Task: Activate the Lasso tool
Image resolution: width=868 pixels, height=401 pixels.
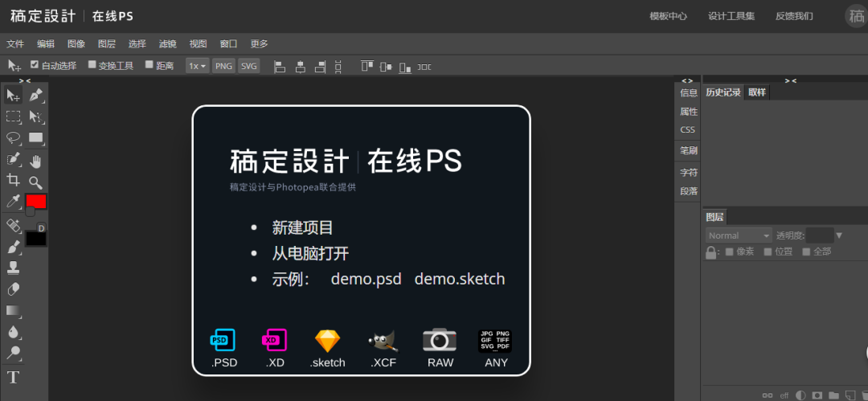Action: click(14, 137)
